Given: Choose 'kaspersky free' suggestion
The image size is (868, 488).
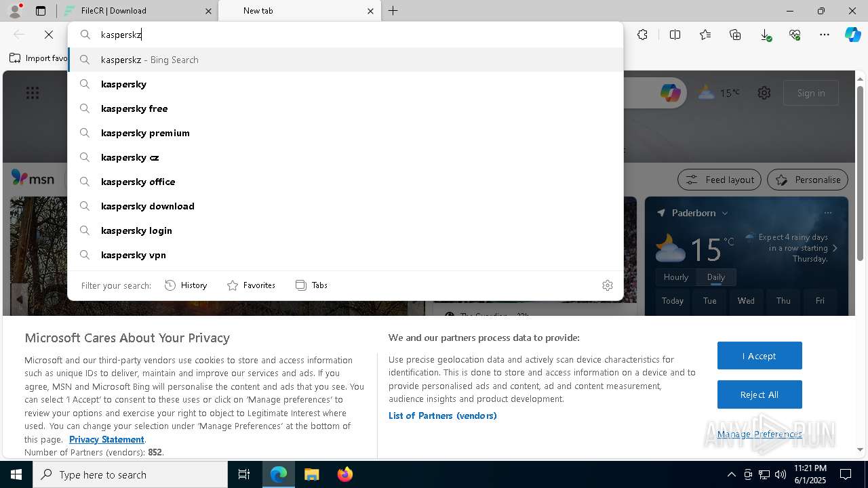Looking at the screenshot, I should 346,108.
